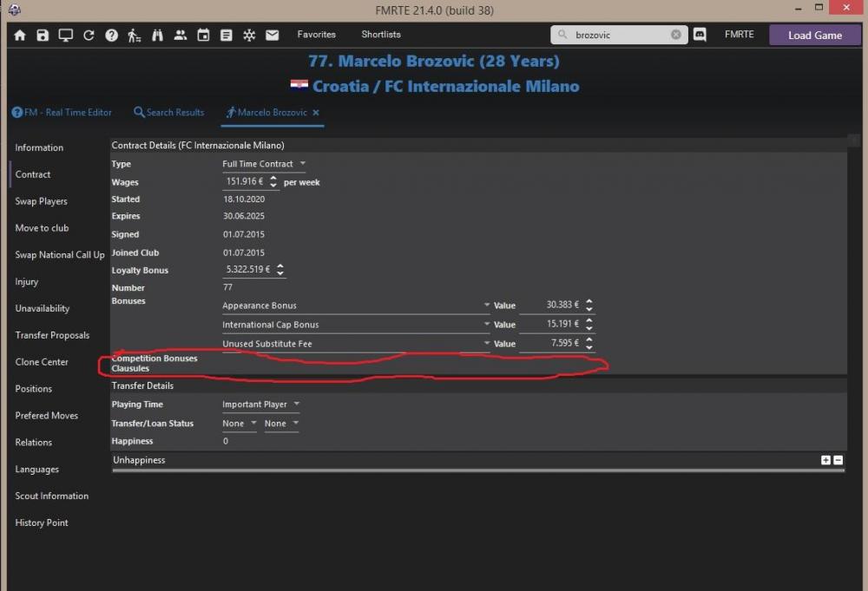Select Injury in the left sidebar
Screen dimensions: 868x591
point(27,282)
